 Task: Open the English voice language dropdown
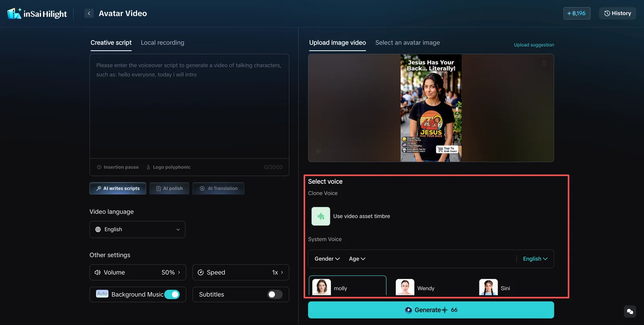coord(535,259)
